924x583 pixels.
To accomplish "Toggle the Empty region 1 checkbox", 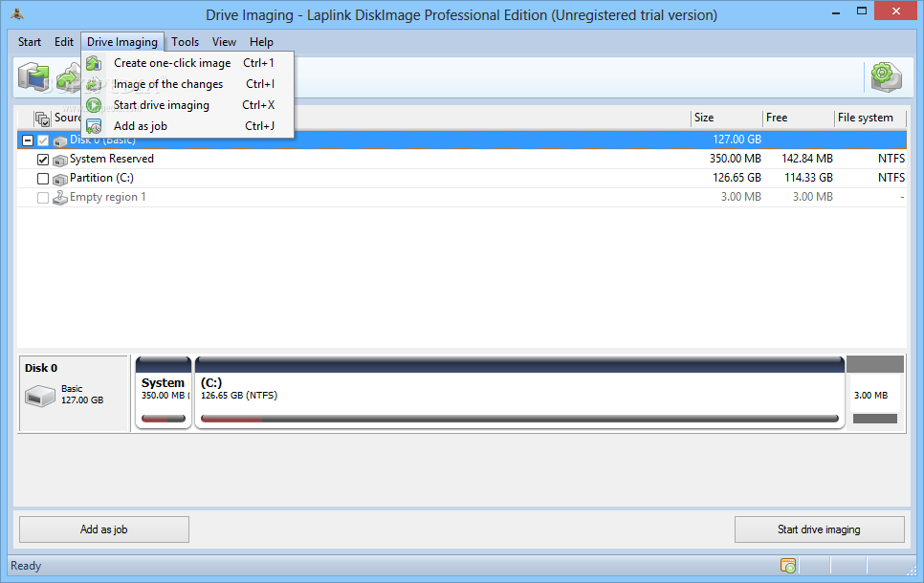I will coord(43,198).
